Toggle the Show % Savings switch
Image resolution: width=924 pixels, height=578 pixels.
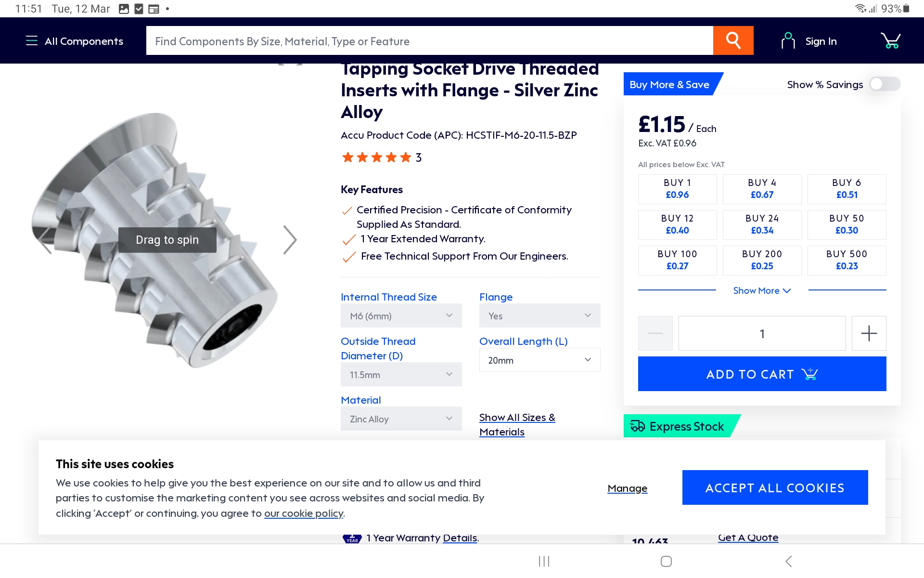tap(885, 84)
